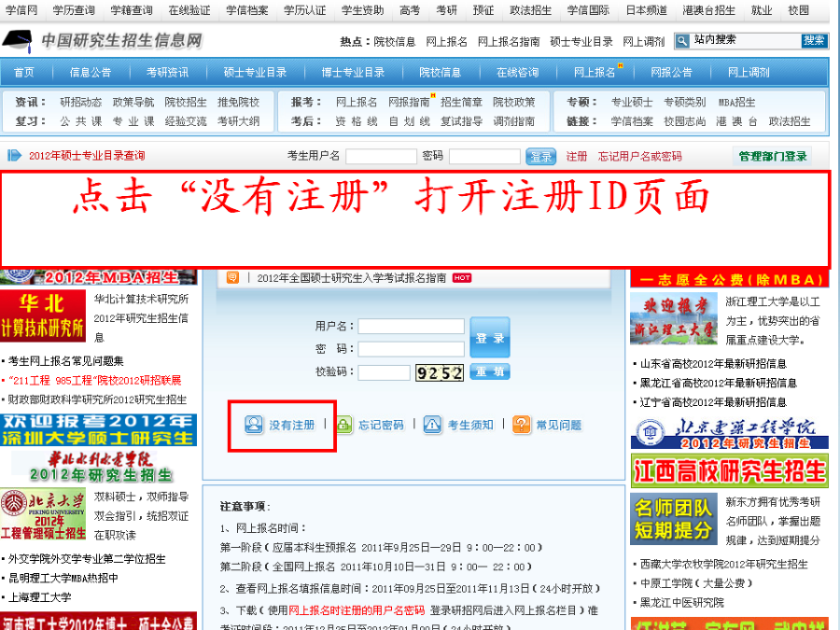
Task: Focus the 考生用户名 field in top bar
Action: pyautogui.click(x=381, y=157)
